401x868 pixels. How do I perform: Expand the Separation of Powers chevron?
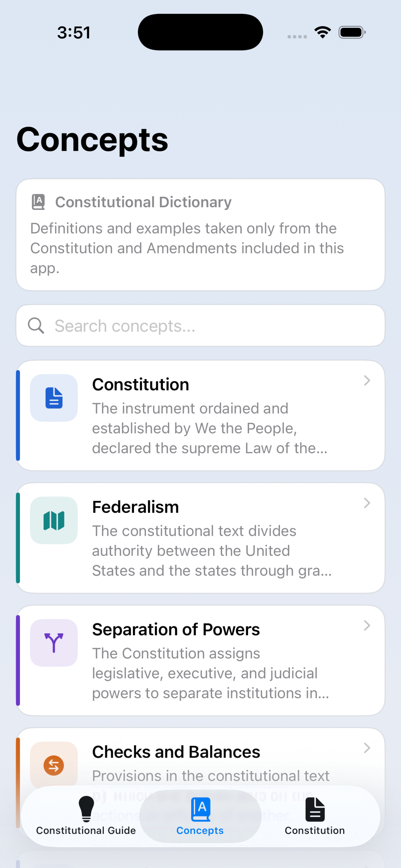click(x=367, y=625)
